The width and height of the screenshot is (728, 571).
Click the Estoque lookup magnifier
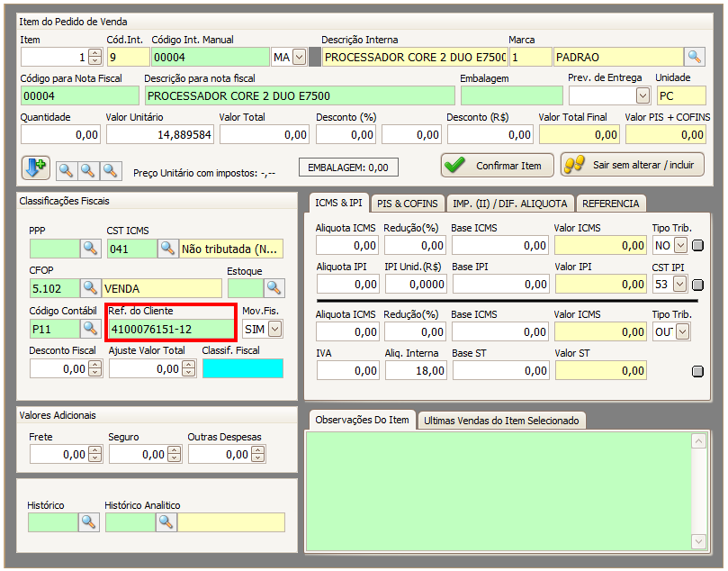(x=274, y=288)
